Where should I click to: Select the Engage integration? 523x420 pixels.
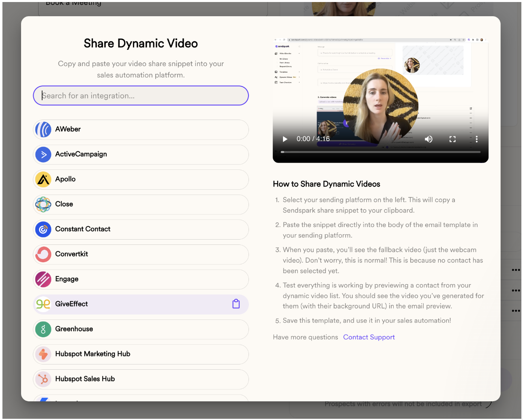coord(141,279)
